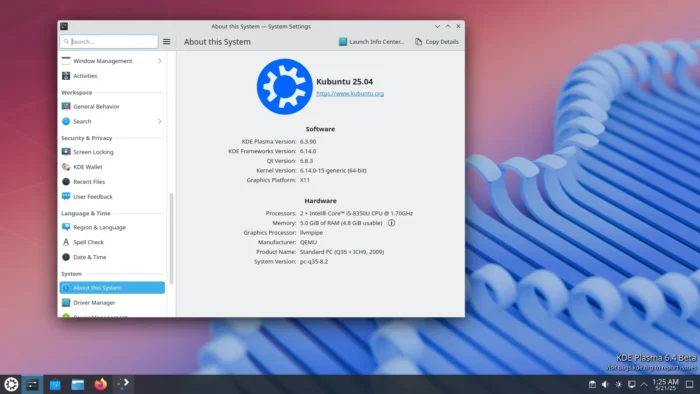Expand Window Management submenu arrow
Screen dimensions: 700x394
click(159, 61)
